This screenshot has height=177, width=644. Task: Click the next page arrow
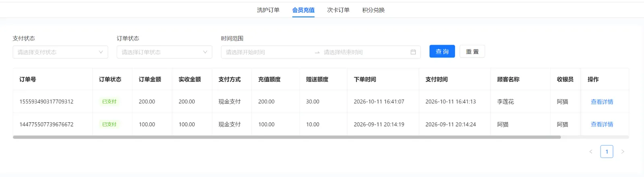pos(623,152)
